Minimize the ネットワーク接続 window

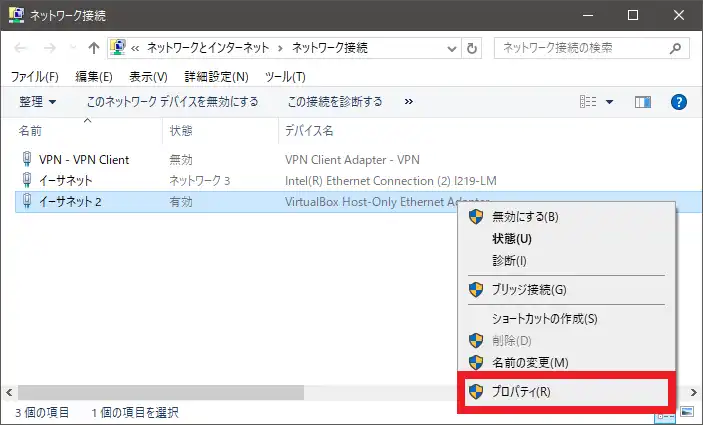[588, 15]
